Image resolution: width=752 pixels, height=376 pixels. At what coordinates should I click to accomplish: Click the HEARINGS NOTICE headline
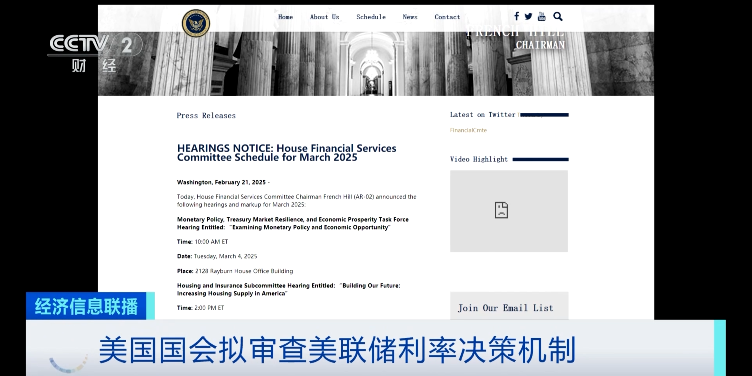[x=287, y=153]
